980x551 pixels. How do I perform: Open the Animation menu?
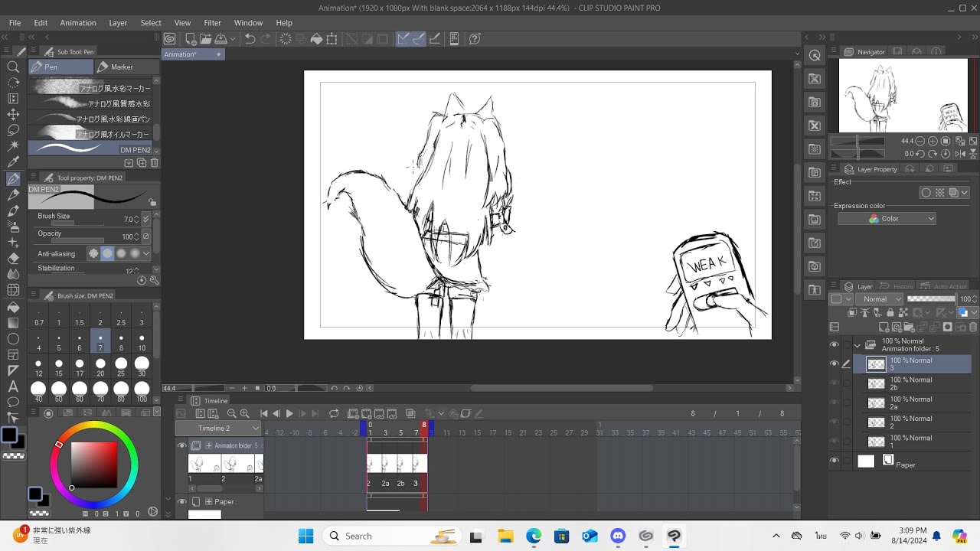point(78,23)
